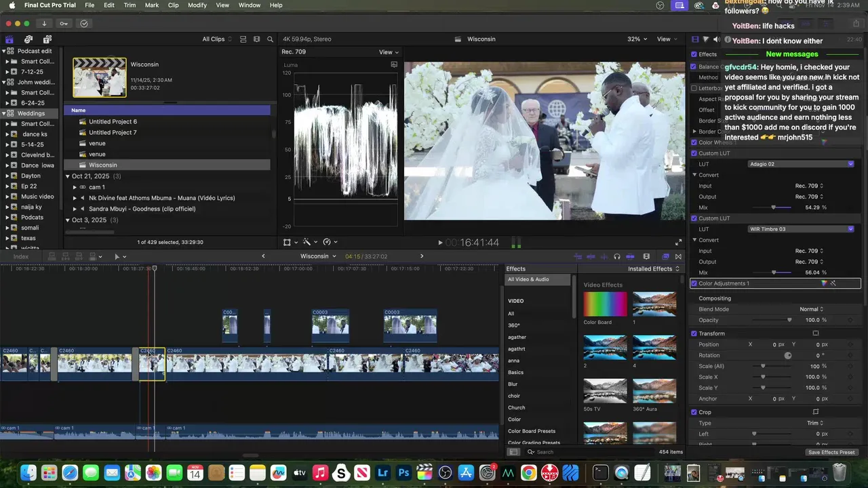Image resolution: width=868 pixels, height=488 pixels.
Task: Open the Blend Mode Normal dropdown
Action: (812, 309)
